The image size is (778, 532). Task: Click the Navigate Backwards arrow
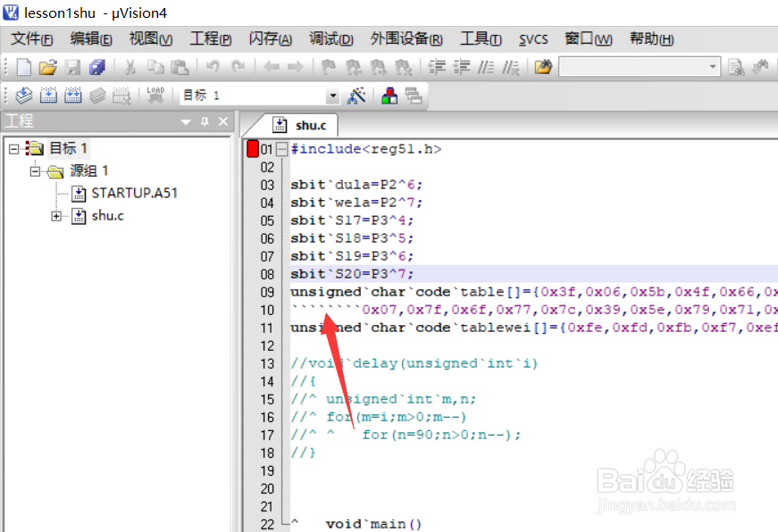tap(272, 67)
